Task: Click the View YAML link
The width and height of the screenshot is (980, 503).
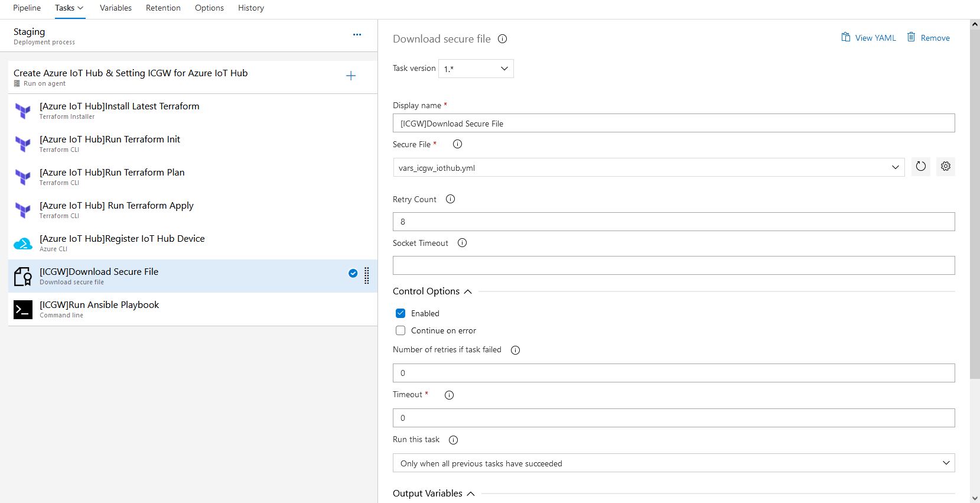Action: coord(868,38)
